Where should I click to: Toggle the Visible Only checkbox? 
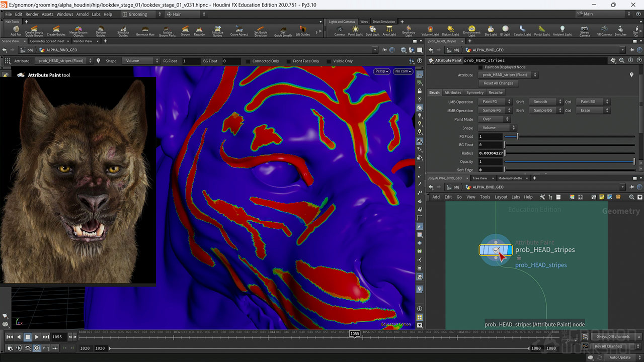[329, 61]
